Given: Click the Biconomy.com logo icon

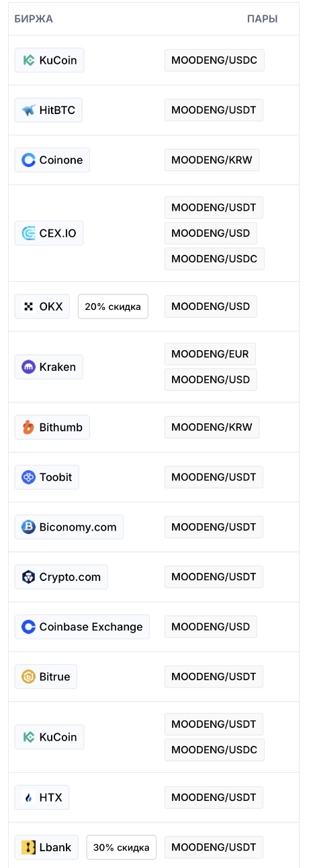Looking at the screenshot, I should point(28,527).
